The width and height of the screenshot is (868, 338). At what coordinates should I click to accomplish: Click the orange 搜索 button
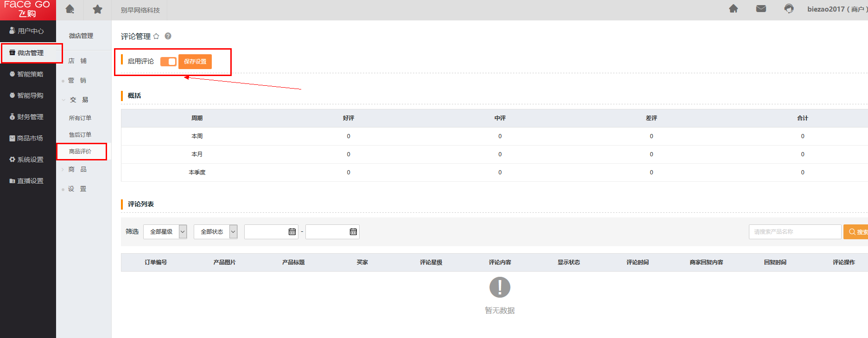click(856, 232)
